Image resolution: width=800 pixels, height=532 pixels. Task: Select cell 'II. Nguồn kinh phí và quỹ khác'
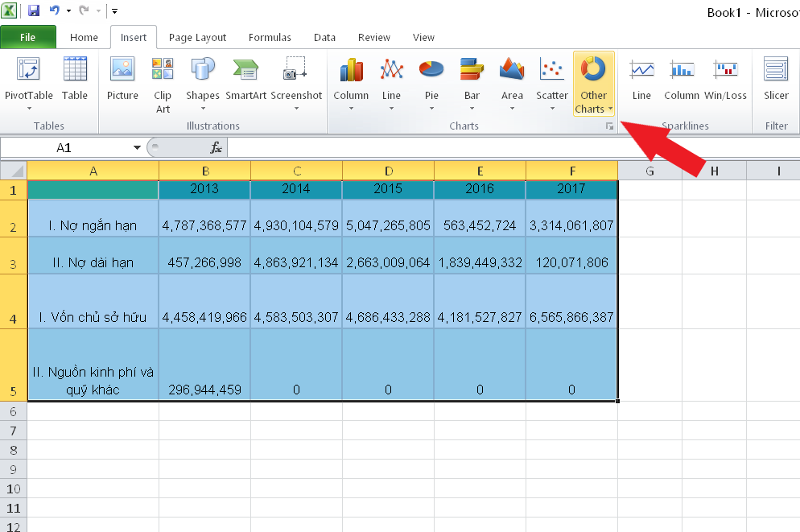pos(93,364)
